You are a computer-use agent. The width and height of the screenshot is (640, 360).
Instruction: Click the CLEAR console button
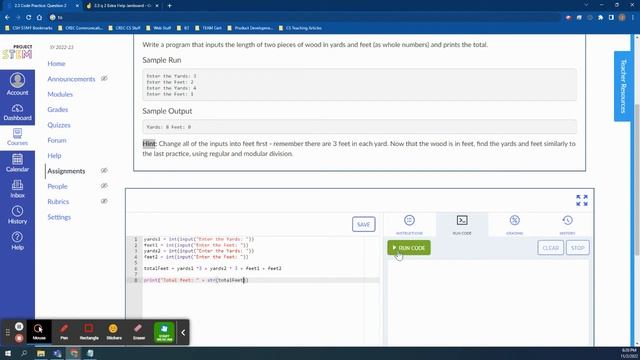click(550, 248)
